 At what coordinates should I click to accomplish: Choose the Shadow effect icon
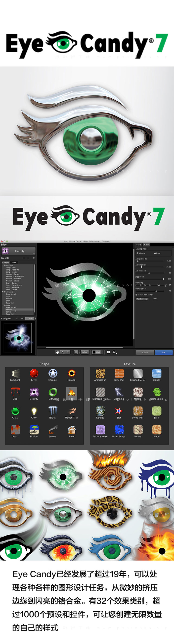coord(34,430)
